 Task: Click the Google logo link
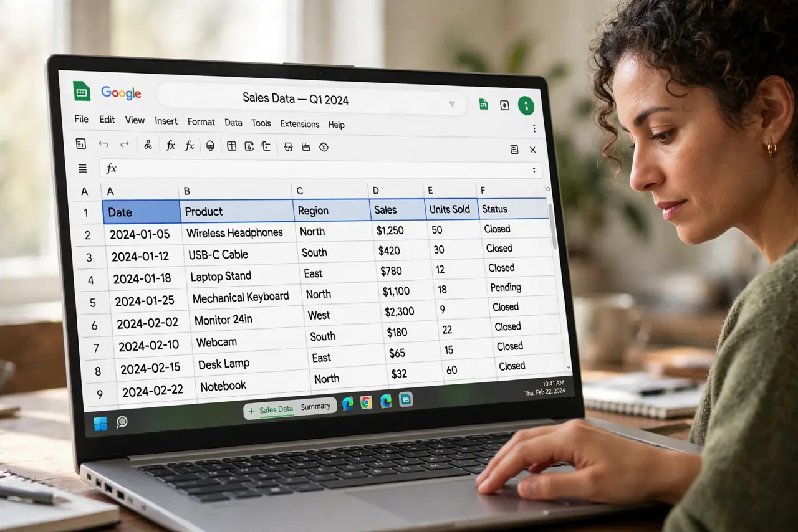[121, 93]
